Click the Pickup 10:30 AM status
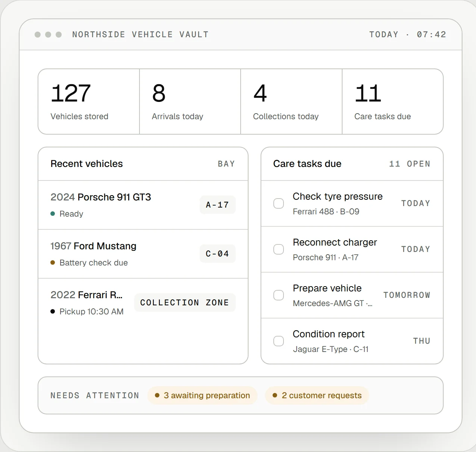This screenshot has width=476, height=452. coord(87,312)
